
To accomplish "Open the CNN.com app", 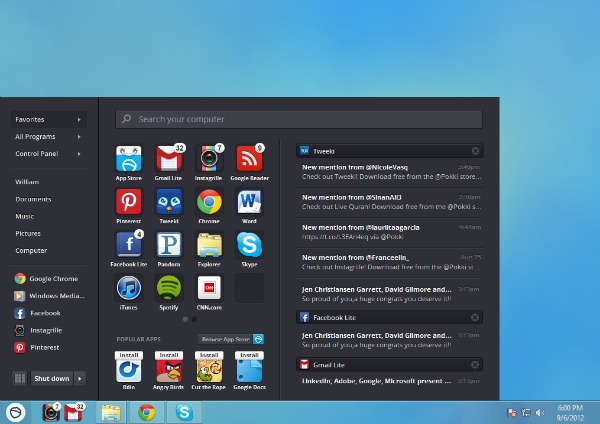I will pyautogui.click(x=209, y=288).
